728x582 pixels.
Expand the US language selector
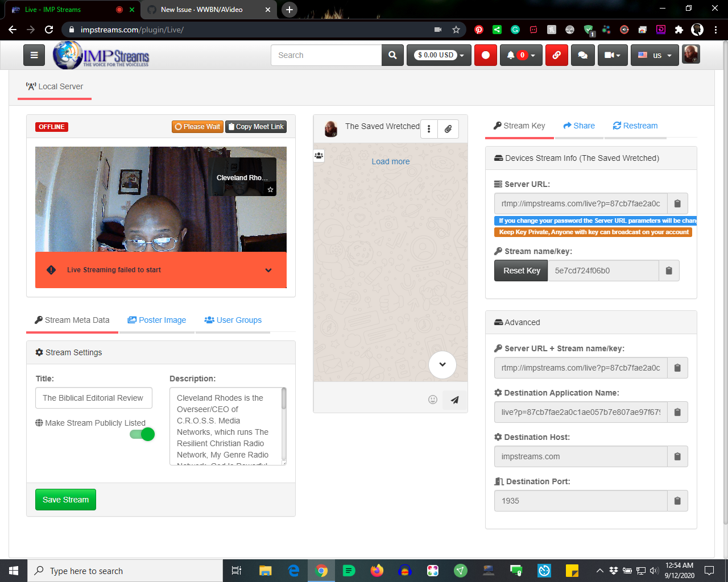tap(655, 55)
